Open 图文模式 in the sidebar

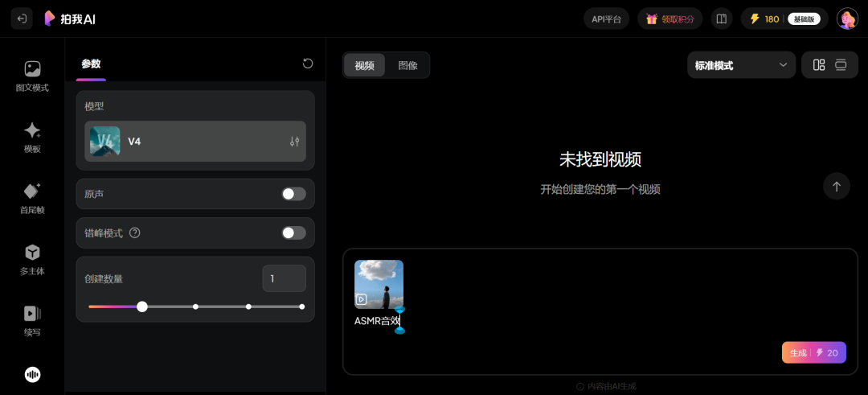point(32,76)
